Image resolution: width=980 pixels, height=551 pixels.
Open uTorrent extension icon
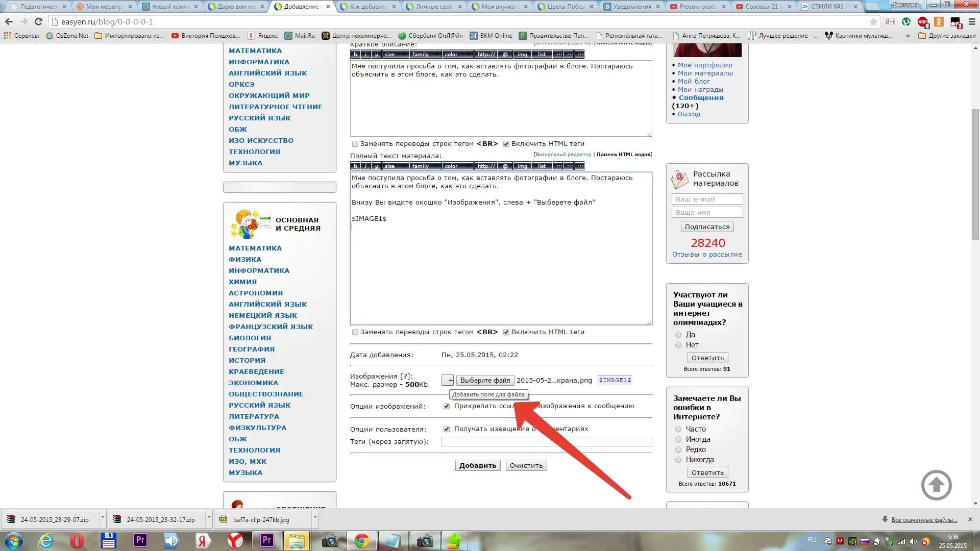pyautogui.click(x=906, y=22)
